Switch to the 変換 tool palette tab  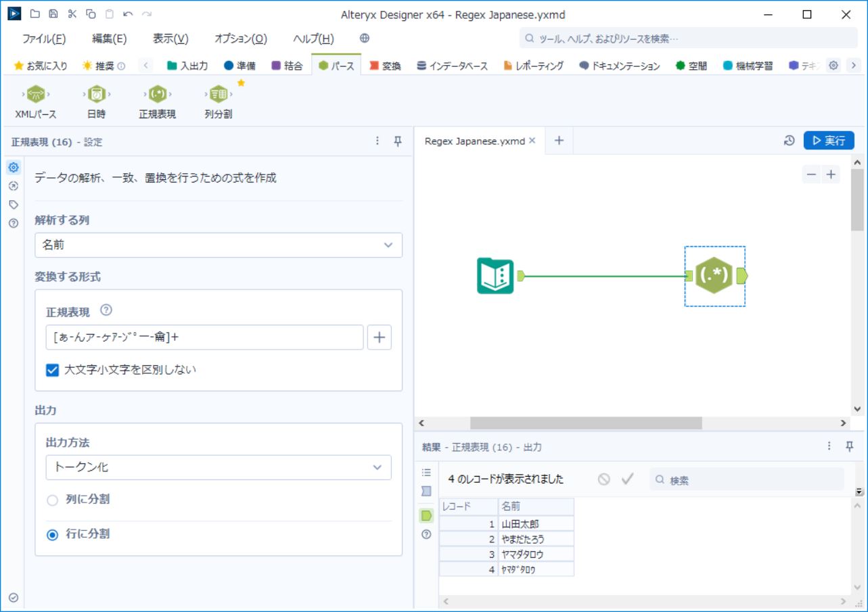coord(385,66)
